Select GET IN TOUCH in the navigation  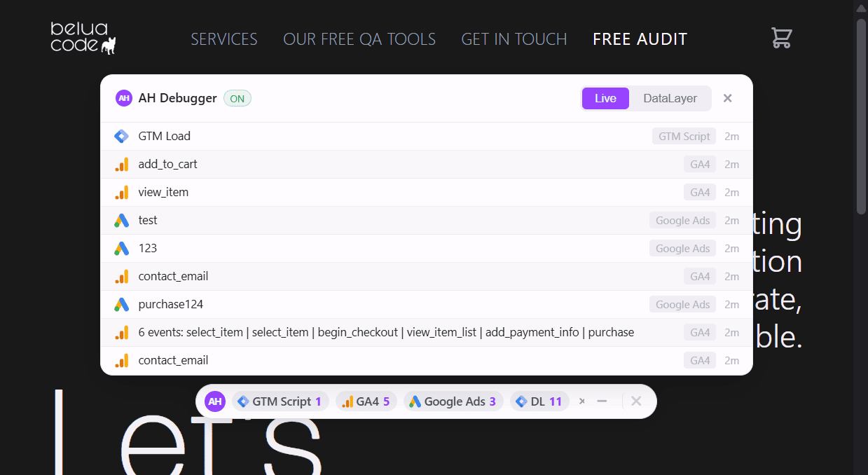coord(514,39)
